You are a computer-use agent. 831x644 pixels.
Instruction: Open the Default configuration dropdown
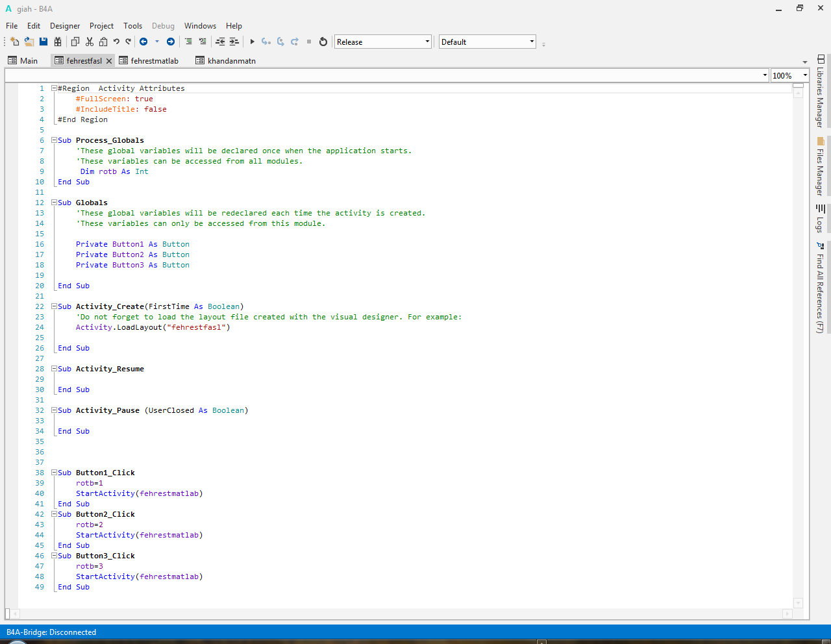point(532,42)
